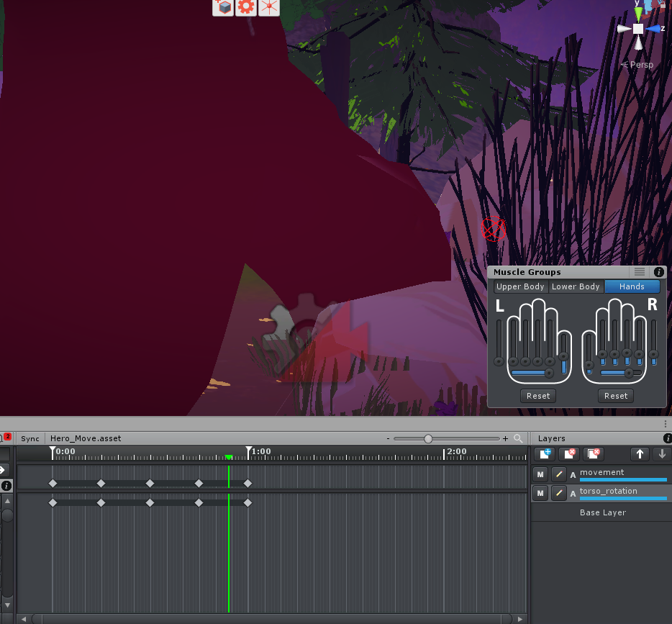The height and width of the screenshot is (624, 672).
Task: Toggle the Persp projection label
Action: [x=637, y=65]
